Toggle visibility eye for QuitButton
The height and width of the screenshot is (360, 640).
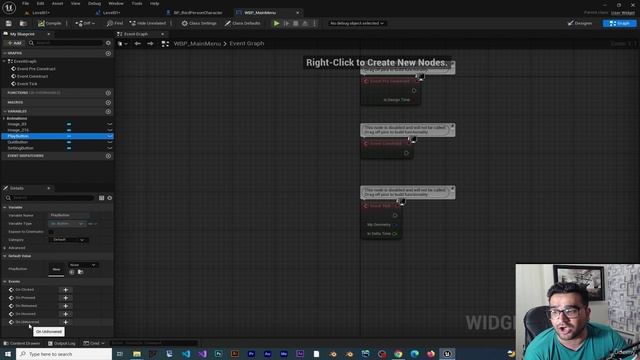(110, 142)
